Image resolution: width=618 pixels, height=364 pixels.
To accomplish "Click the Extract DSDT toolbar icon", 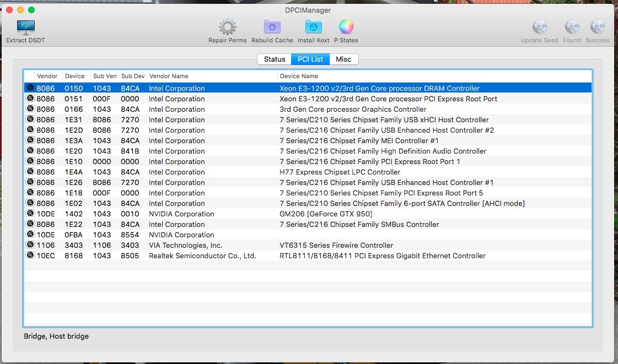I will pos(25,28).
